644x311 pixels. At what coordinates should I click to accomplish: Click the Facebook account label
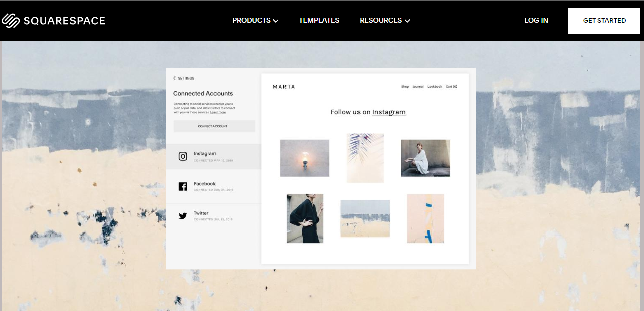click(204, 184)
